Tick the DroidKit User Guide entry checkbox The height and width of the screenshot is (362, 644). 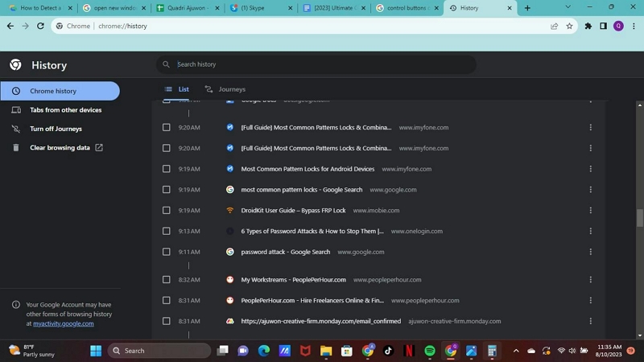click(167, 210)
